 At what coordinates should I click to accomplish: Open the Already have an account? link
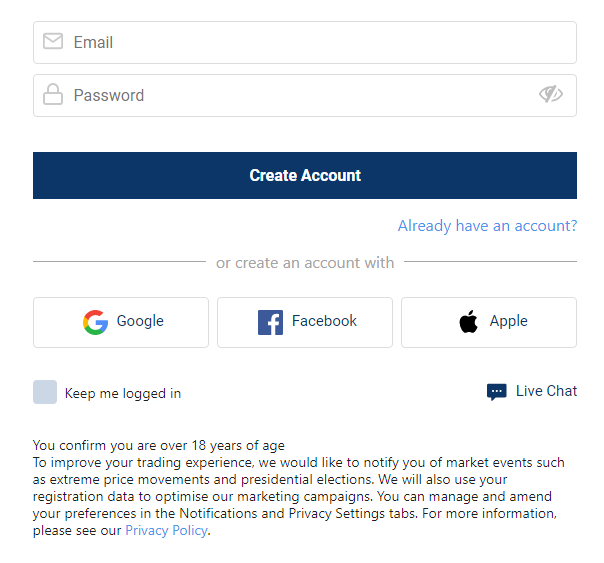click(x=487, y=226)
